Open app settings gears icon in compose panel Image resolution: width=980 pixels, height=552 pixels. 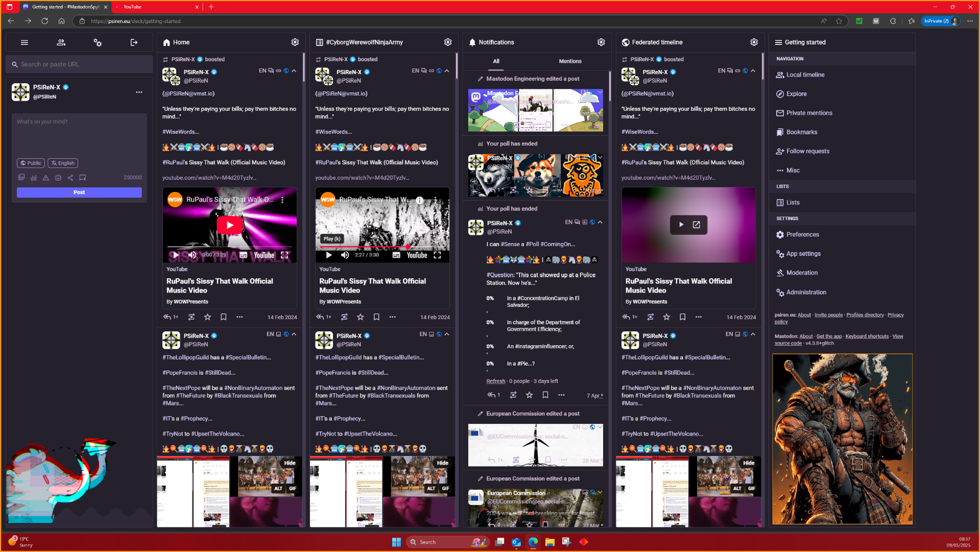(x=98, y=42)
